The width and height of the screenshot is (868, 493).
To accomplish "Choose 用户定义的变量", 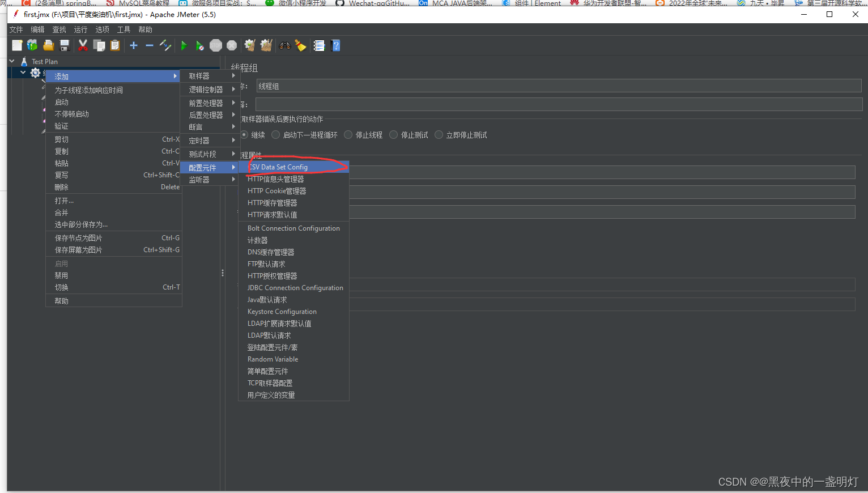I will coord(293,395).
